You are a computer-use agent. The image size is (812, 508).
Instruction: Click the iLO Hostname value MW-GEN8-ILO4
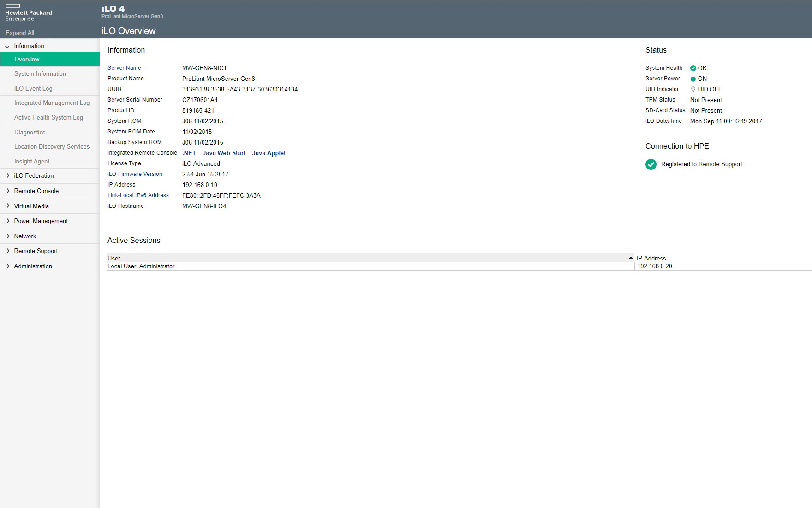205,206
